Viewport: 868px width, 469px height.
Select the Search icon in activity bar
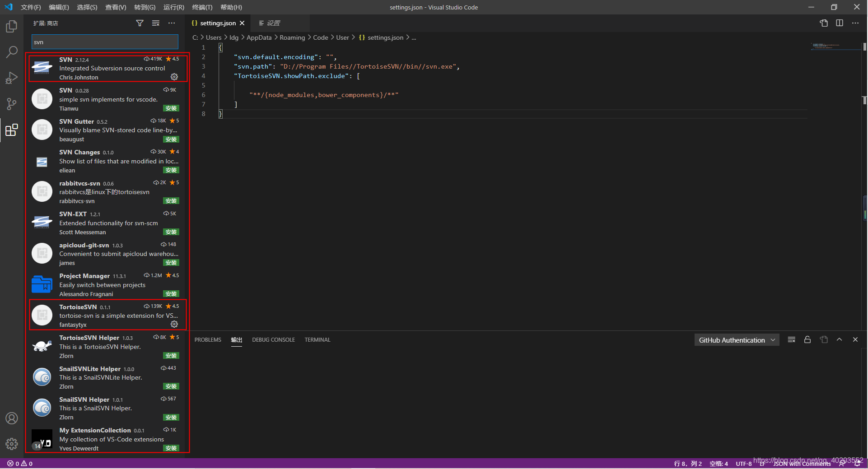click(x=11, y=52)
